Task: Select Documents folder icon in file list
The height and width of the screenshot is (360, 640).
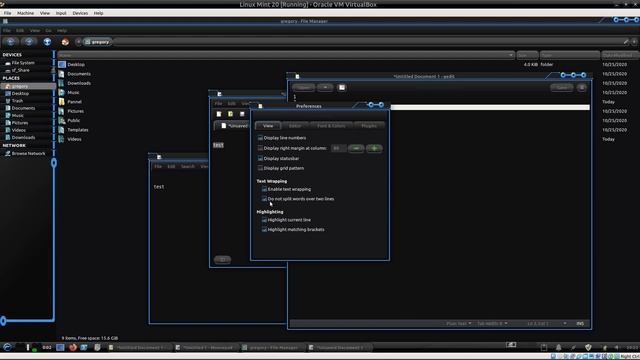Action: point(62,74)
